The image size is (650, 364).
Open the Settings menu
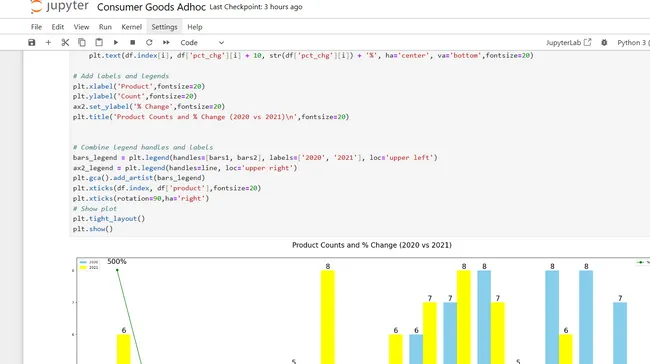pos(164,27)
